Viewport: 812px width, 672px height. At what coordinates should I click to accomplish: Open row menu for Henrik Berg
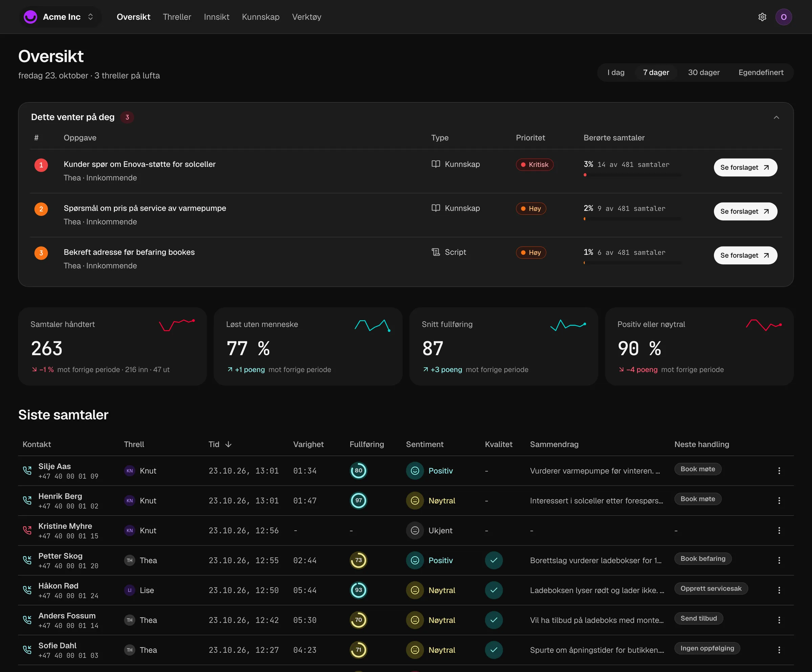point(779,501)
